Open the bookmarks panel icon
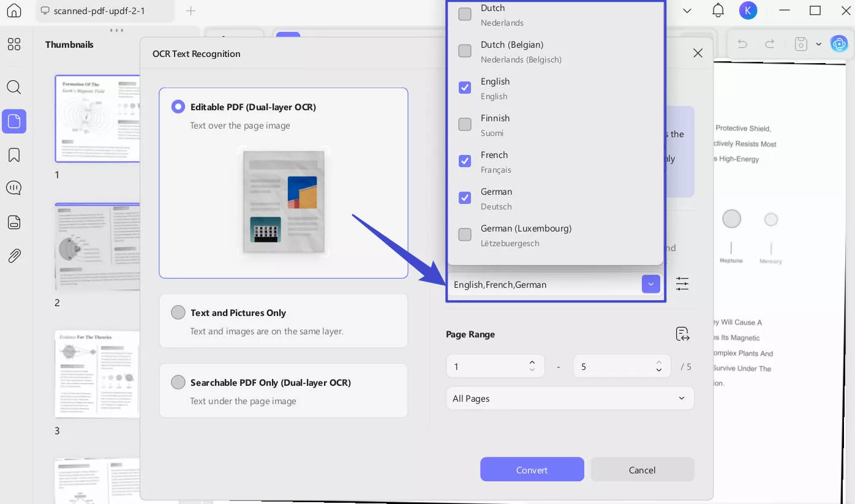Image resolution: width=855 pixels, height=504 pixels. (x=14, y=155)
